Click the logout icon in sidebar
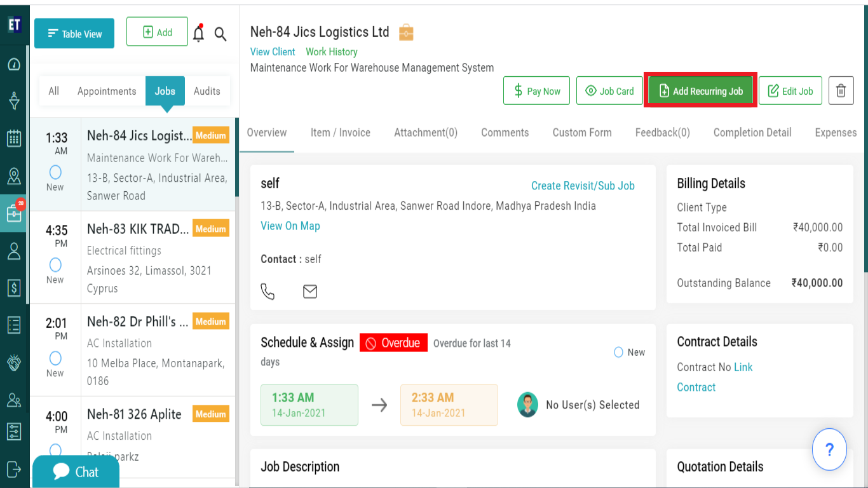 coord(14,469)
